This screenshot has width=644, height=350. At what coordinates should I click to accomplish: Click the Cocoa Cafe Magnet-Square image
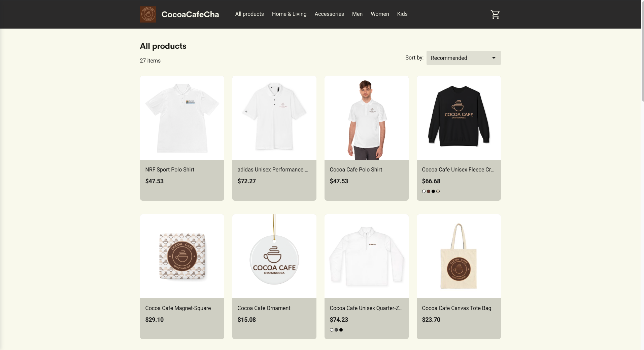click(182, 256)
